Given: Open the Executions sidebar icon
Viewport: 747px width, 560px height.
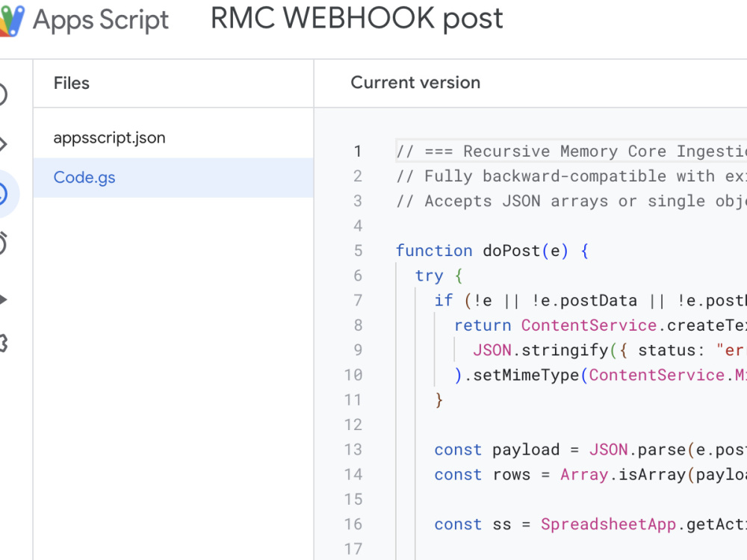Looking at the screenshot, I should click(x=3, y=299).
